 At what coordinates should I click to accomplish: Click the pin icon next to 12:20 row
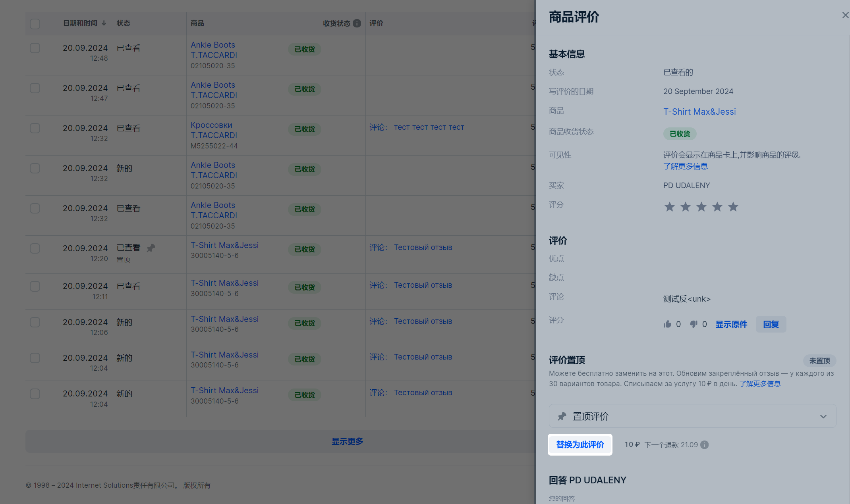coord(151,248)
